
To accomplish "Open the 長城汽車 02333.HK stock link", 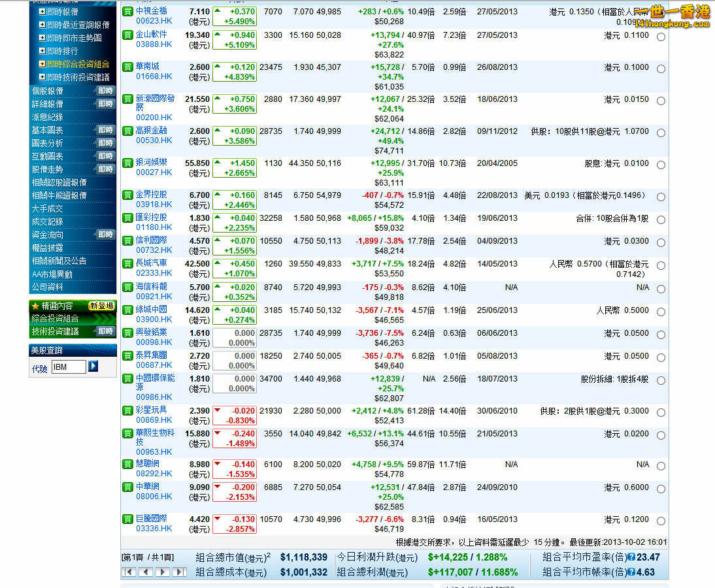I will pyautogui.click(x=154, y=268).
